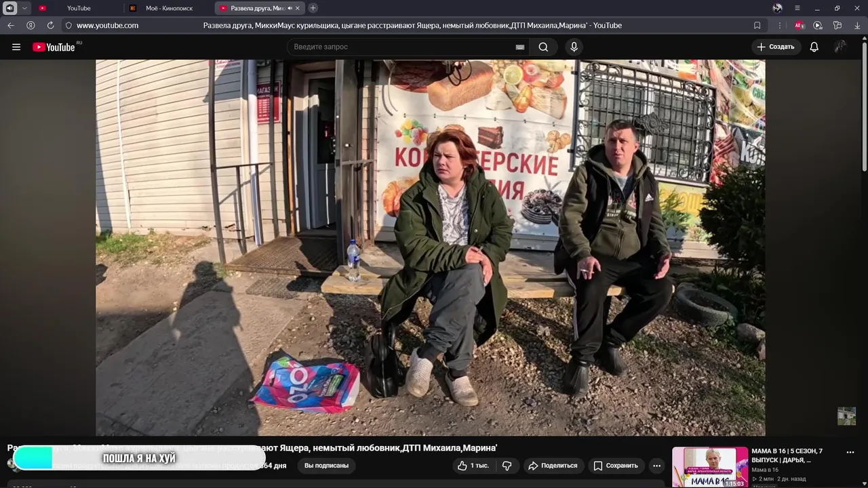Click the browser tab audio indicator at the far left
This screenshot has width=868, height=488.
(x=9, y=8)
